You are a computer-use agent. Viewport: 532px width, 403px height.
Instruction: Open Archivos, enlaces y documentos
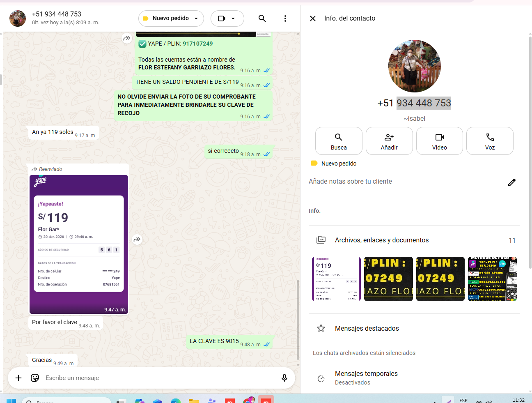[x=381, y=240]
